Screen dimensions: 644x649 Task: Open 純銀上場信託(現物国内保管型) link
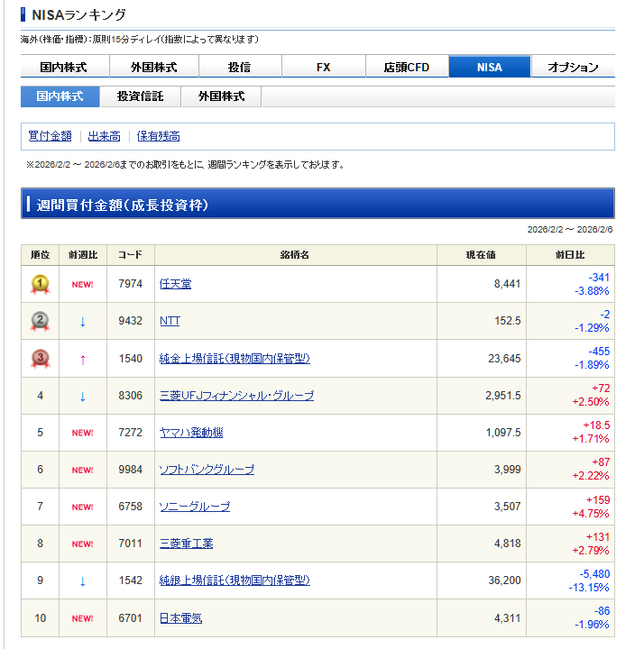235,580
